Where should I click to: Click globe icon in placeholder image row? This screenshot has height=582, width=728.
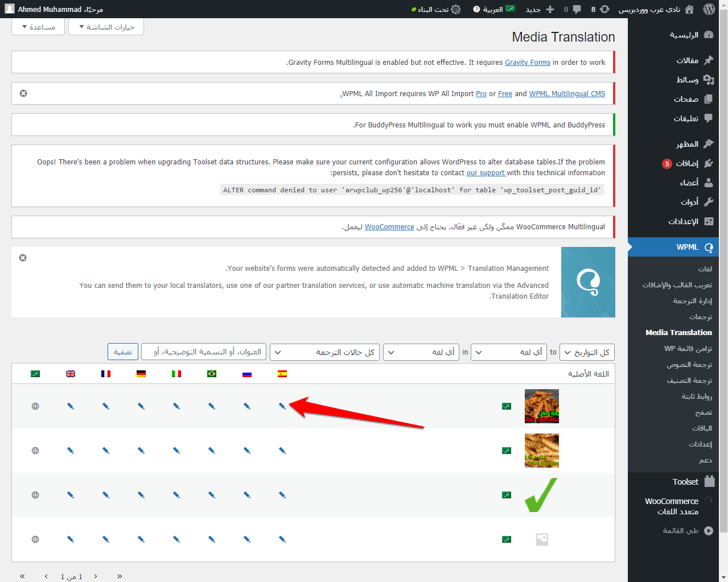click(x=35, y=539)
